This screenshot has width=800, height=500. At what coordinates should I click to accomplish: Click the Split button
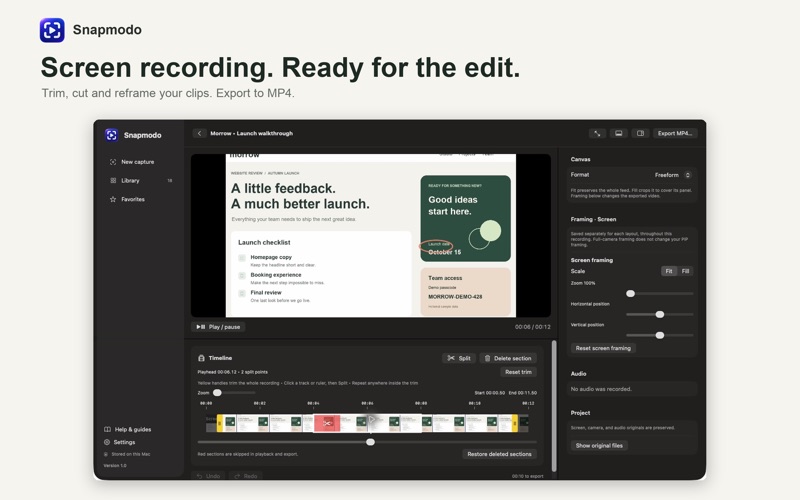(x=459, y=358)
